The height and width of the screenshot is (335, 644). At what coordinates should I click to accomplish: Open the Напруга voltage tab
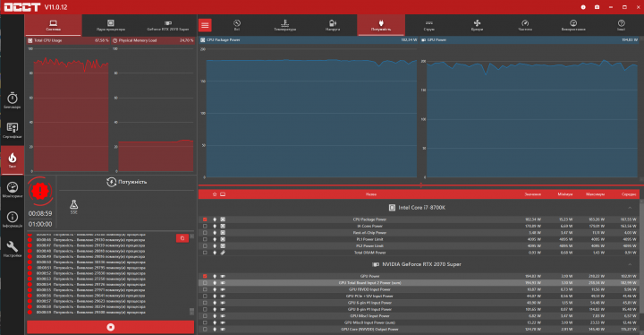[333, 25]
